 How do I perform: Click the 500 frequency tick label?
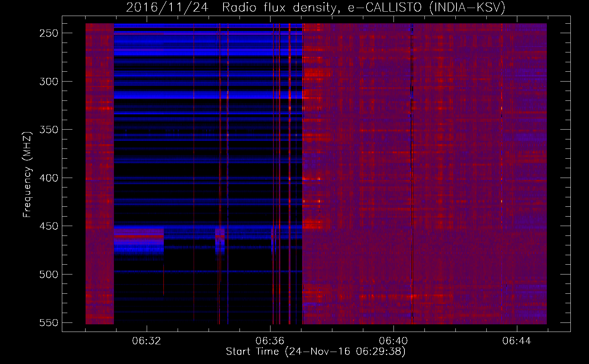49,274
